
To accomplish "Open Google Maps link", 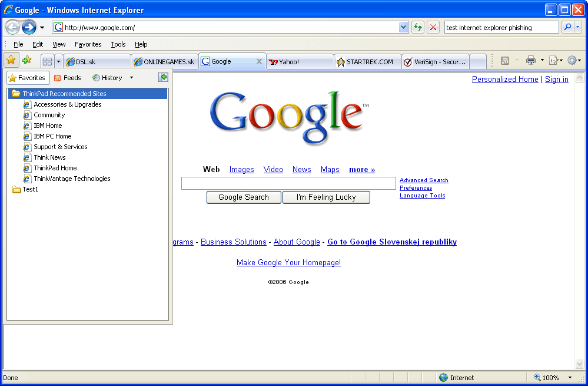I will tap(330, 169).
